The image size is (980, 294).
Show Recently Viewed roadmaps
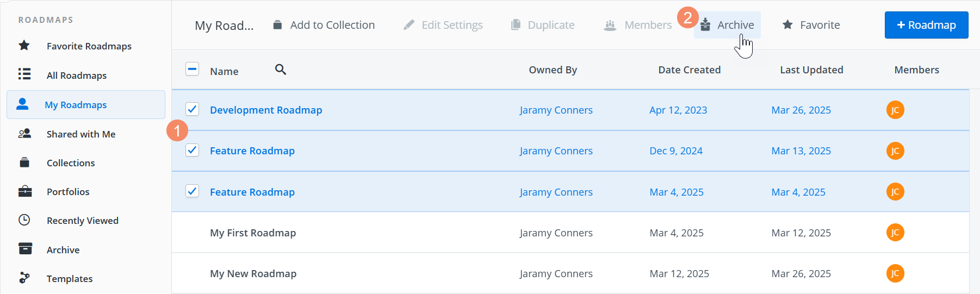82,221
